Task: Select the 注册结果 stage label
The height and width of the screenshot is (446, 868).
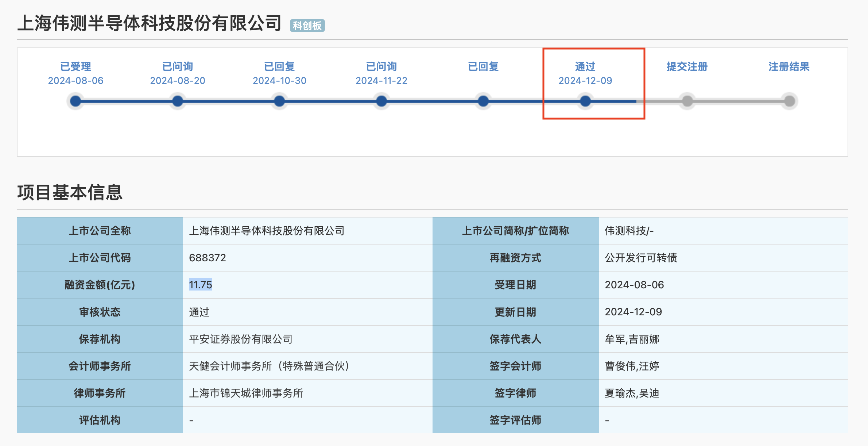Action: click(789, 66)
